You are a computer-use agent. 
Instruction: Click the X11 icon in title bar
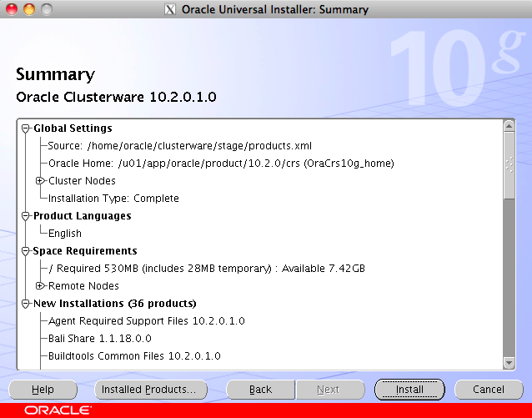[171, 9]
